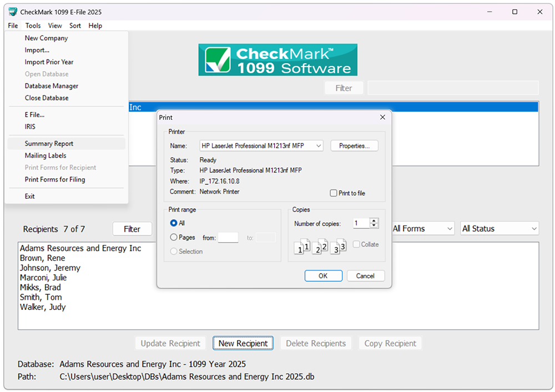Select recipient Marconi, Julie

coord(43,278)
